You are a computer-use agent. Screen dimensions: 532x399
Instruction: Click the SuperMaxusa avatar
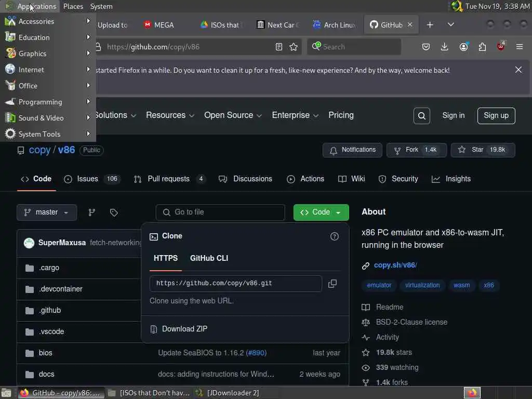click(29, 243)
